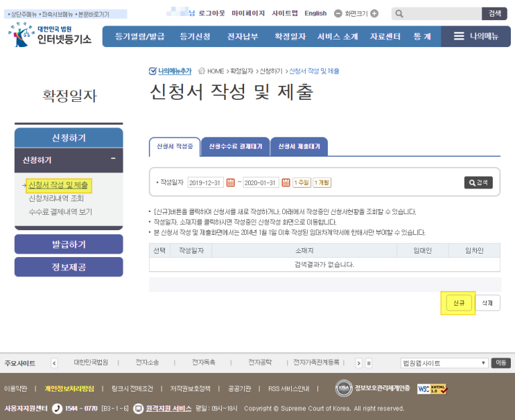This screenshot has width=515, height=420.
Task: Switch to 신청서 제출대기 tab
Action: 299,146
